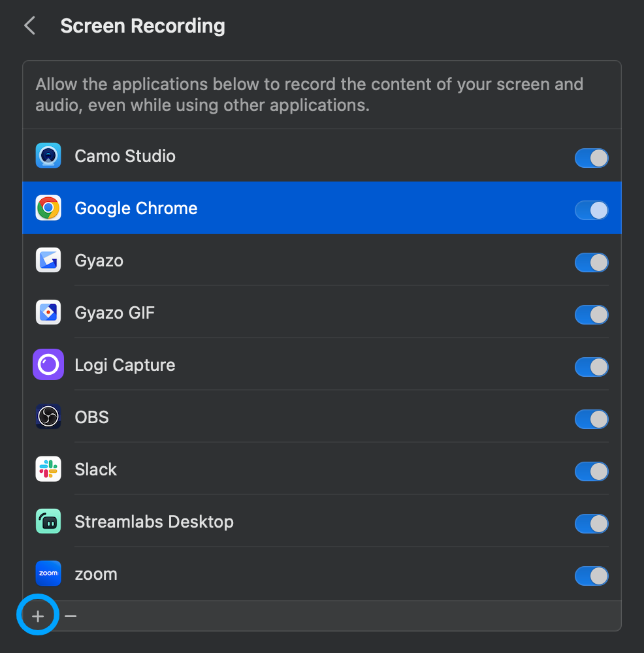This screenshot has width=644, height=653.
Task: Disable zoom's screen recording permission
Action: (591, 576)
